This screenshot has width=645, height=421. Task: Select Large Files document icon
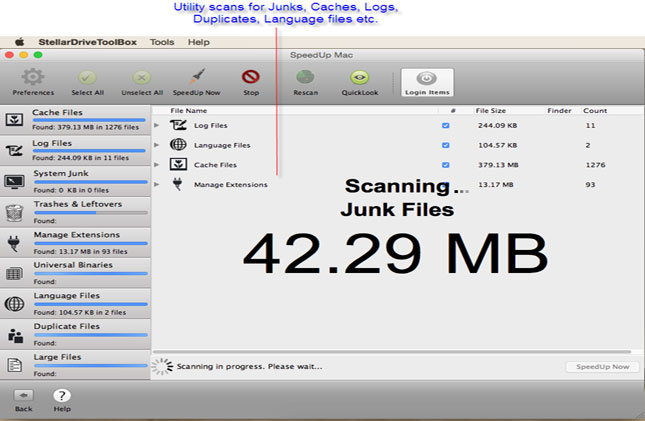point(15,365)
